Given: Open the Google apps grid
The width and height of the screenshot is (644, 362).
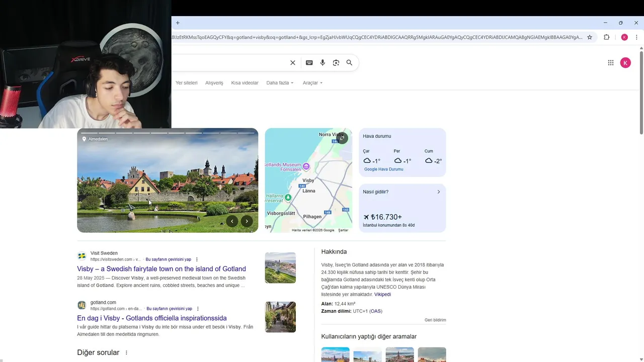Looking at the screenshot, I should [x=611, y=63].
